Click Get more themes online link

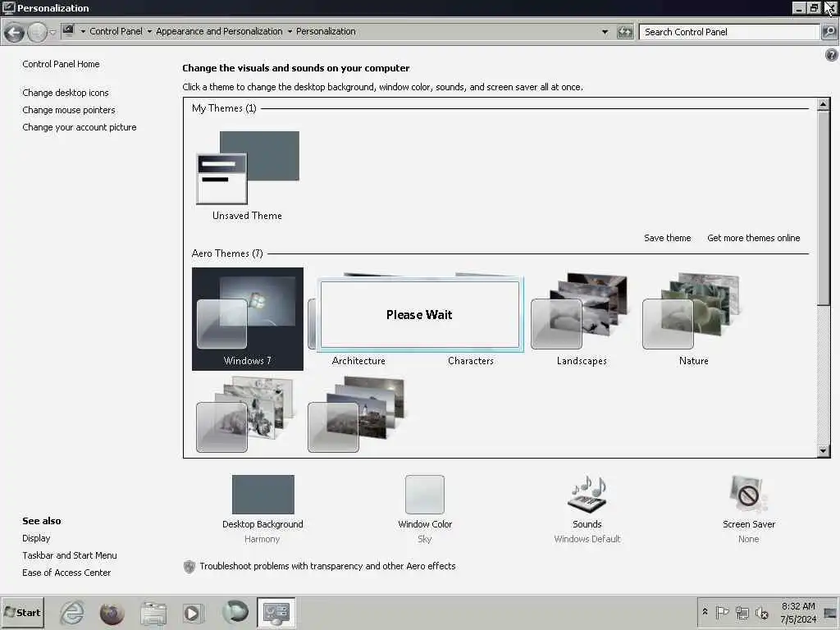pyautogui.click(x=753, y=238)
